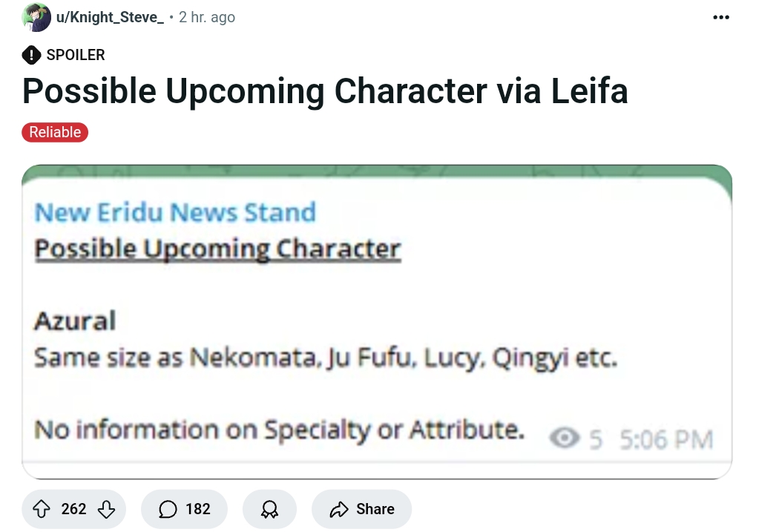
Task: Click the 182 comment count
Action: pyautogui.click(x=198, y=509)
